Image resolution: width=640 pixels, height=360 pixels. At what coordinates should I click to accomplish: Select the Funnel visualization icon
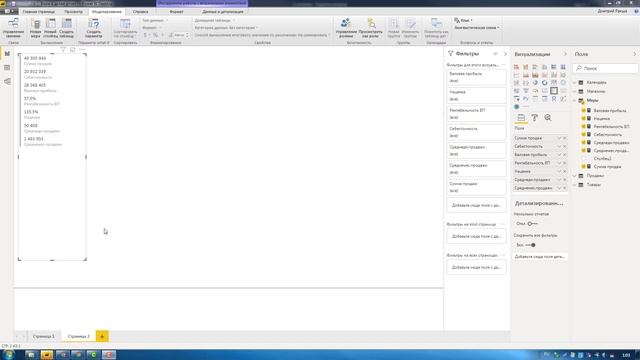tap(526, 91)
